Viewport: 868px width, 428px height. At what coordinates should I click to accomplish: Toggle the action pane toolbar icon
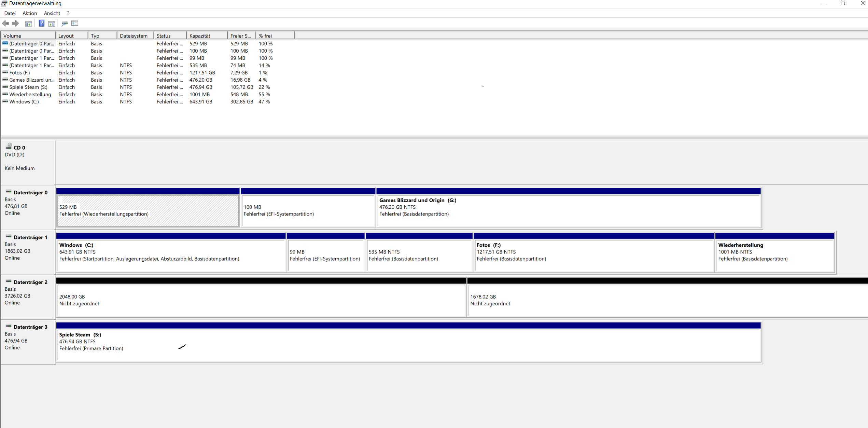52,23
